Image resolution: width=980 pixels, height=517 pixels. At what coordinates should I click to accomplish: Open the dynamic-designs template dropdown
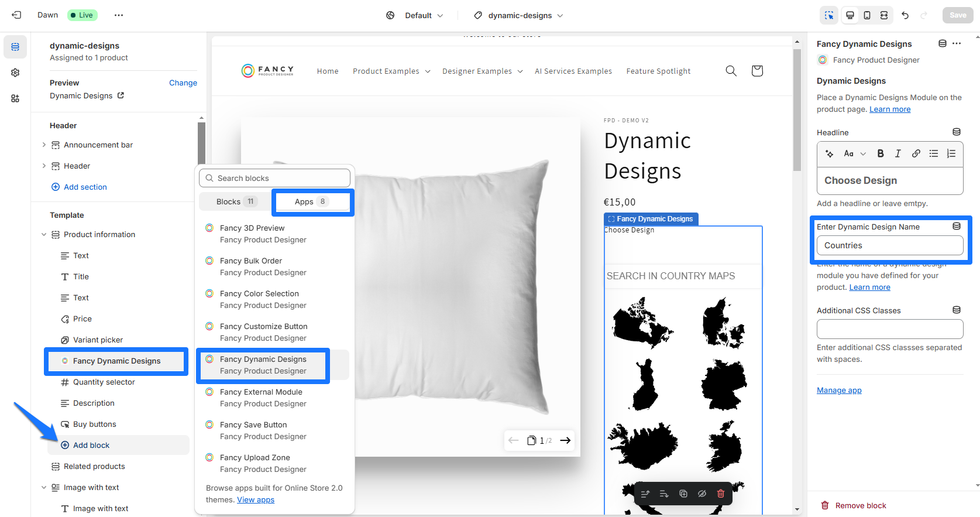point(518,15)
